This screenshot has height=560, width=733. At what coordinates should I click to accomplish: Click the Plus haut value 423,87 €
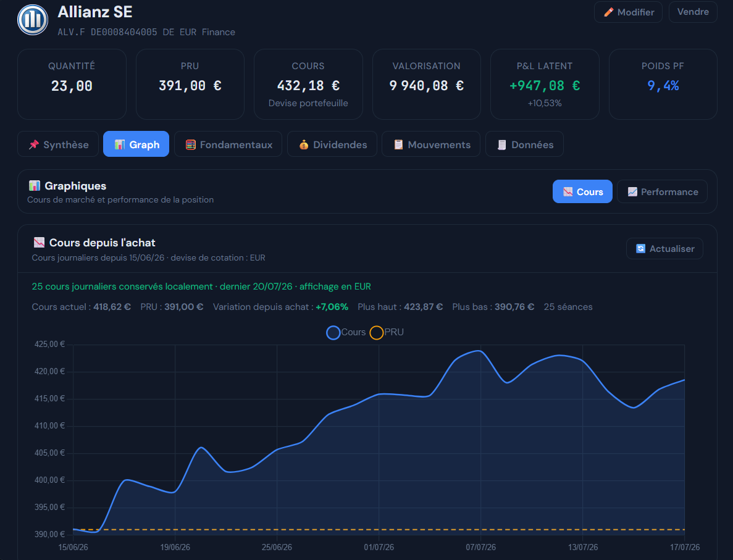[423, 307]
